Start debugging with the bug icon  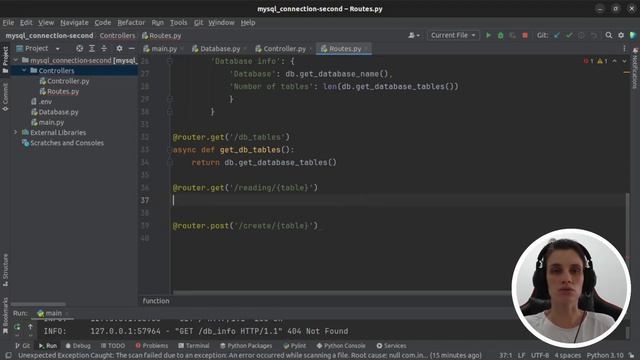coord(500,36)
